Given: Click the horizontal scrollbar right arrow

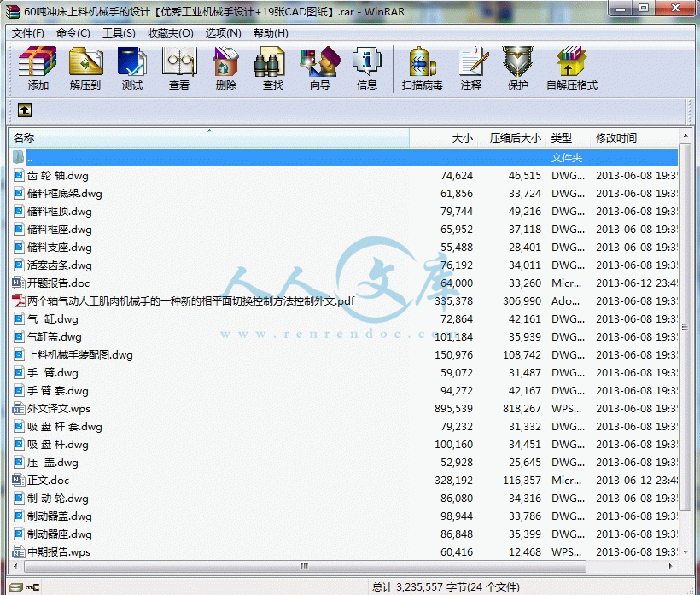Looking at the screenshot, I should [x=671, y=567].
